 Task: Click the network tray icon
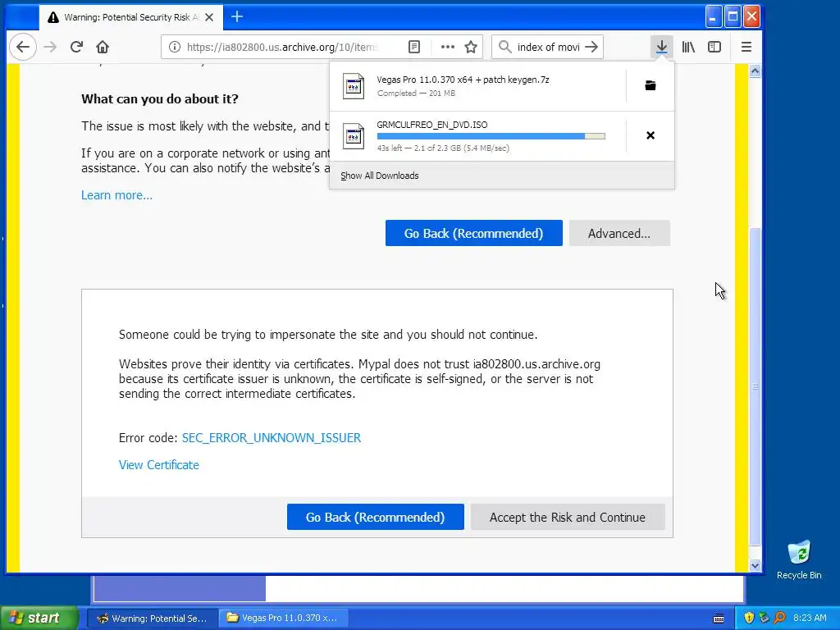point(765,618)
